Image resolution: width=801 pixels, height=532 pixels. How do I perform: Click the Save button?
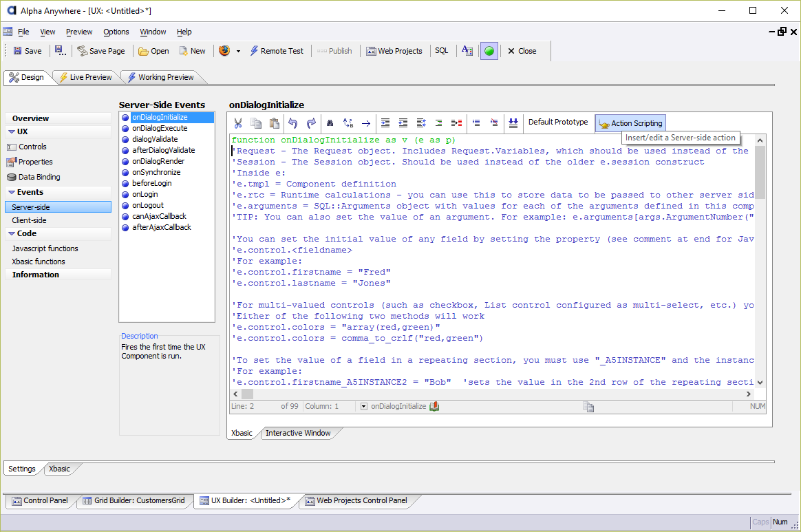click(28, 51)
